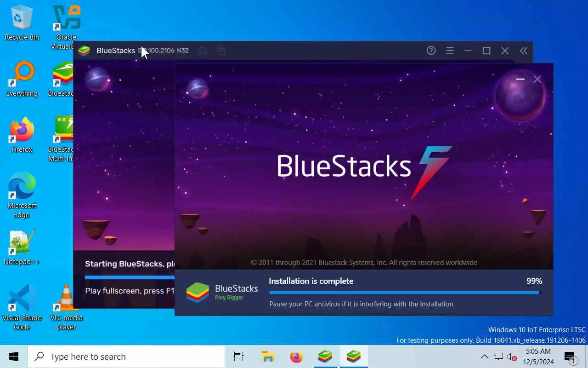Viewport: 588px width, 368px height.
Task: Open the Recycle Bin desktop icon
Action: [22, 23]
